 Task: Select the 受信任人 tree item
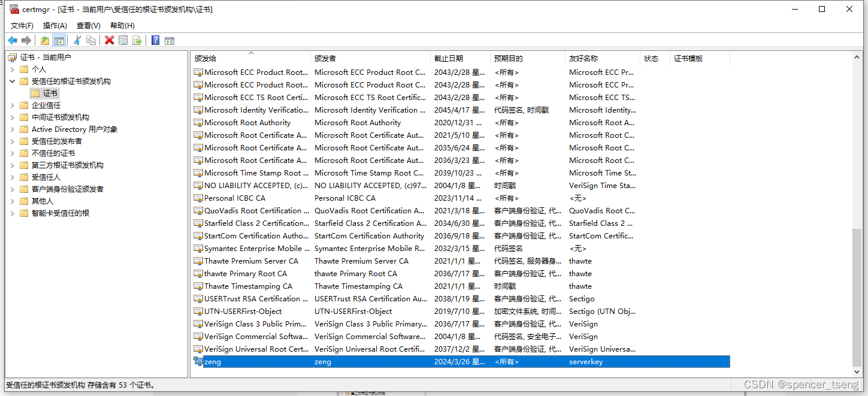pos(46,177)
